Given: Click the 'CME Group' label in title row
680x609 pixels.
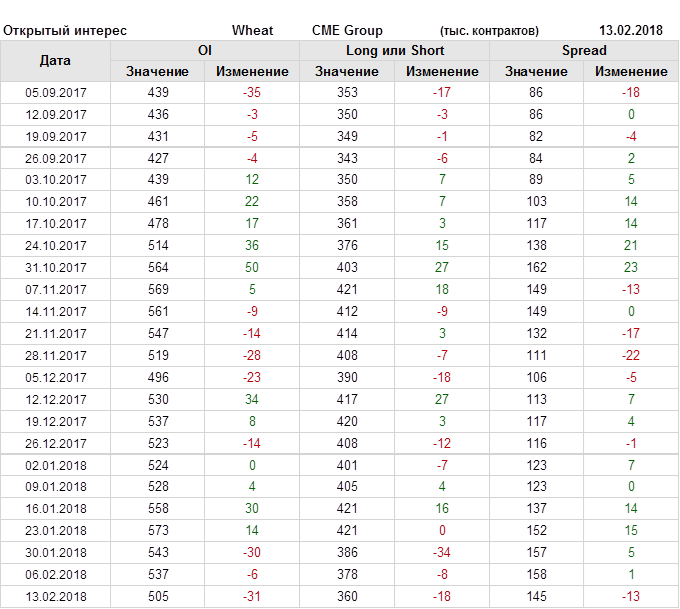Looking at the screenshot, I should 347,31.
